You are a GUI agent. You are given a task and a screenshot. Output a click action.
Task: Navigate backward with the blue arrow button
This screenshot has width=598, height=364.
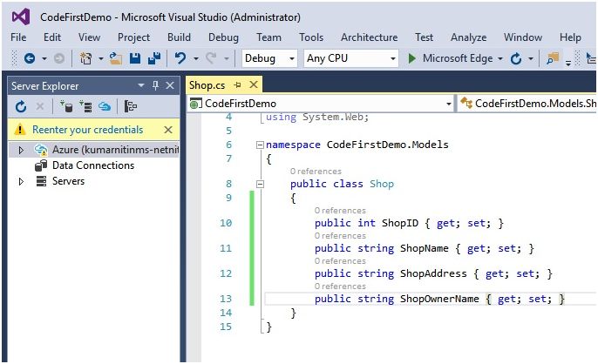tap(30, 58)
